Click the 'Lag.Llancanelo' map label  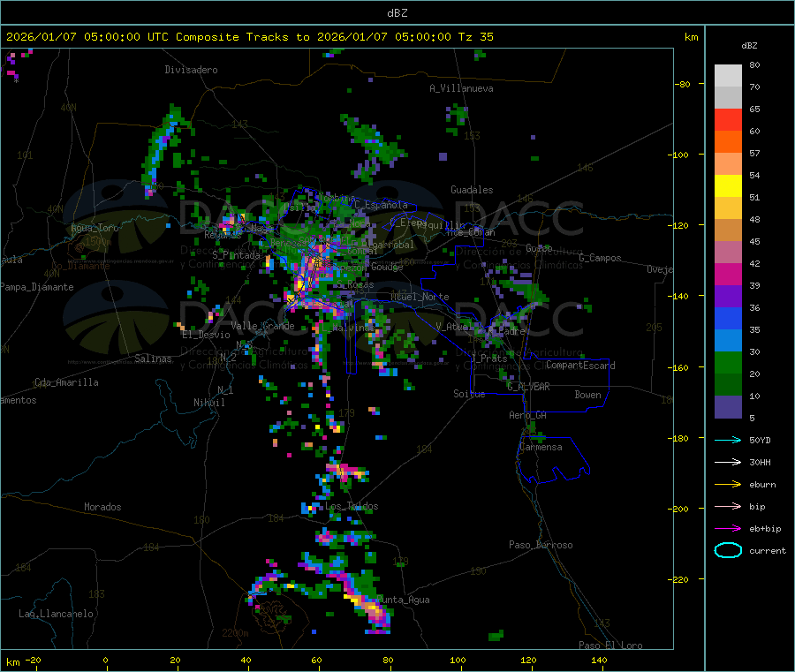coord(57,614)
